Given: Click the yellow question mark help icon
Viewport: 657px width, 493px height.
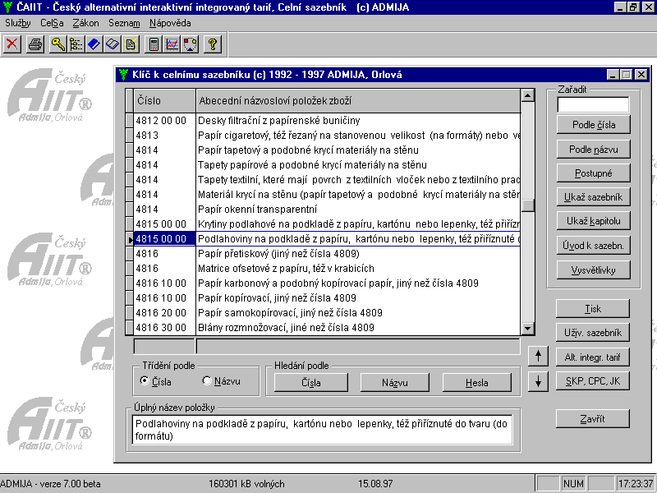Looking at the screenshot, I should 212,44.
